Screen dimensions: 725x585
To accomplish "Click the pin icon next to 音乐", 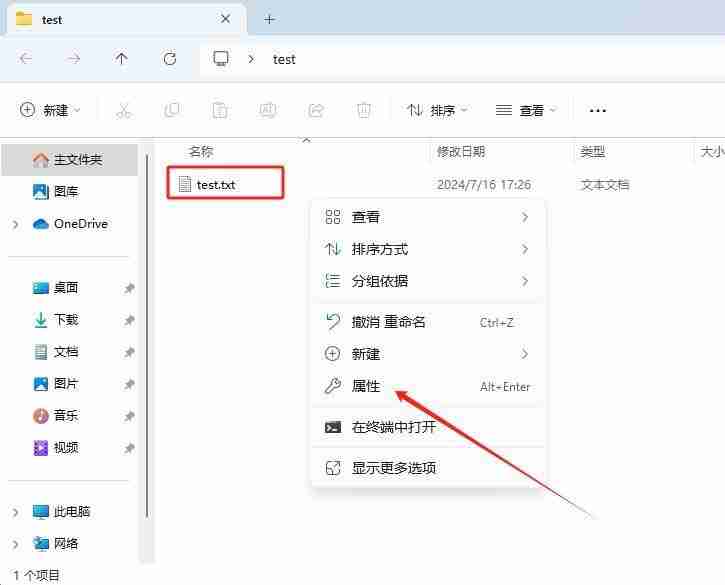I will [129, 416].
